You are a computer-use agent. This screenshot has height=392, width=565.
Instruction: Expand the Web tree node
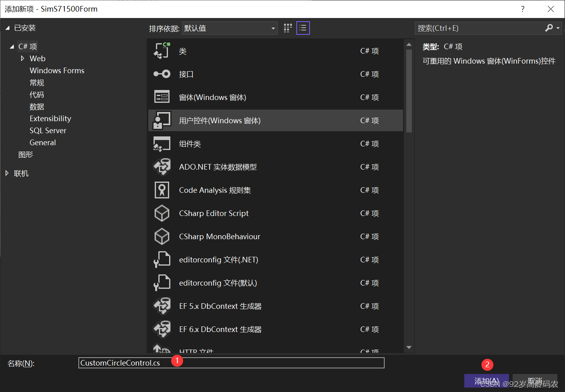(x=22, y=58)
